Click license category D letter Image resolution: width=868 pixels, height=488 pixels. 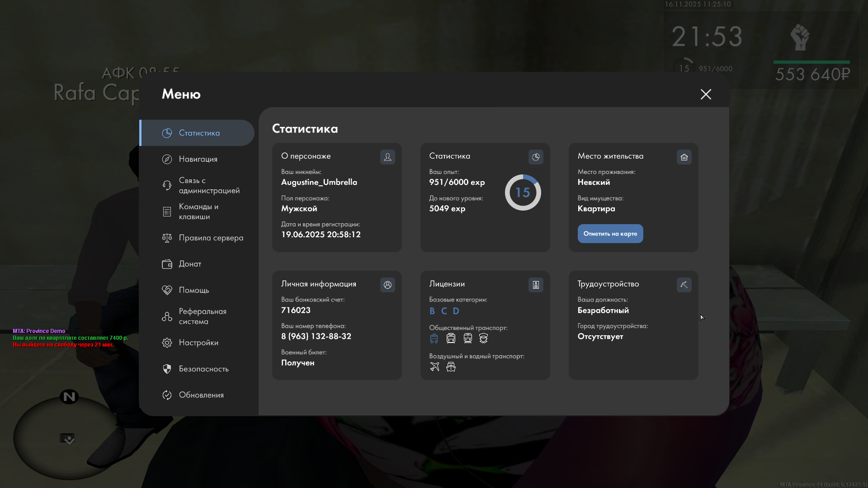click(456, 311)
